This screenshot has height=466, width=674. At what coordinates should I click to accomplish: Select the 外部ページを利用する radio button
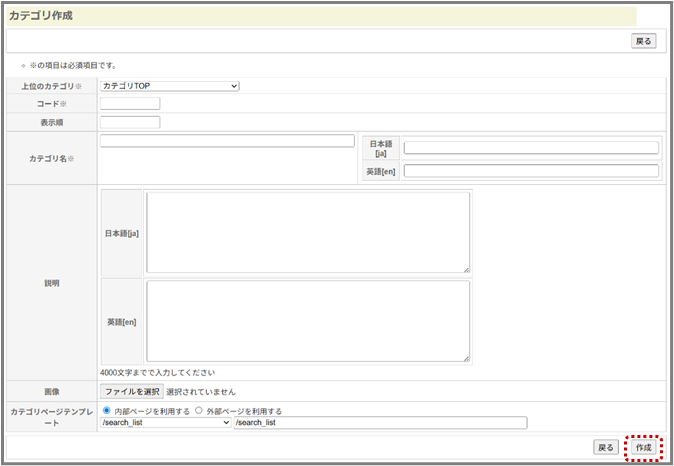[x=200, y=410]
